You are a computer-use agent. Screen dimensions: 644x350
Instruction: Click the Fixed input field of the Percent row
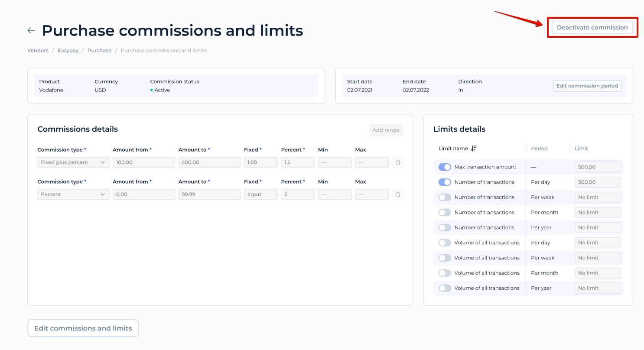pyautogui.click(x=260, y=194)
